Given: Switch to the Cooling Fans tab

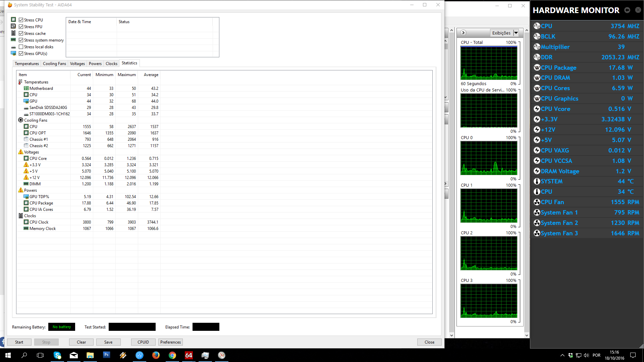Looking at the screenshot, I should click(x=54, y=64).
